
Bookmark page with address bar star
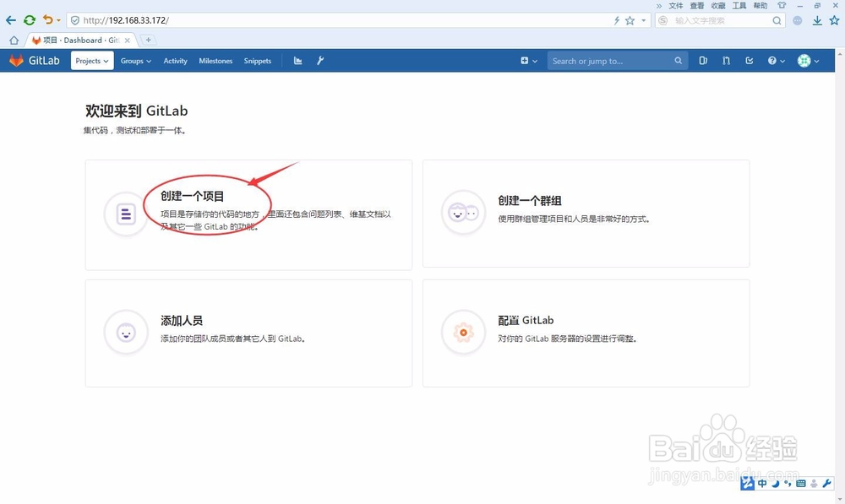[630, 20]
